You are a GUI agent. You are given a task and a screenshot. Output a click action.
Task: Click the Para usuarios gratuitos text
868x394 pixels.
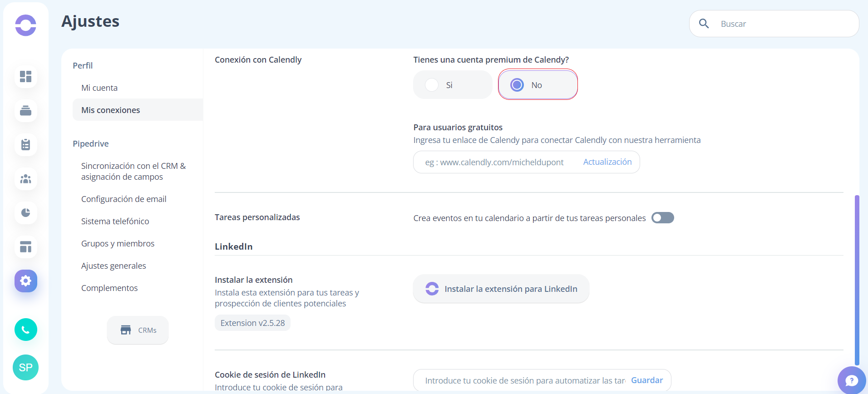(458, 127)
